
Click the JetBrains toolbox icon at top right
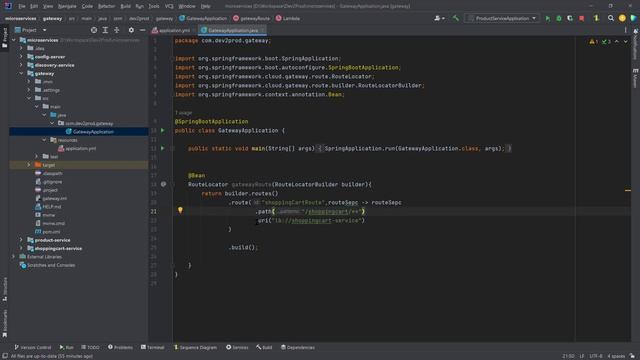(633, 18)
